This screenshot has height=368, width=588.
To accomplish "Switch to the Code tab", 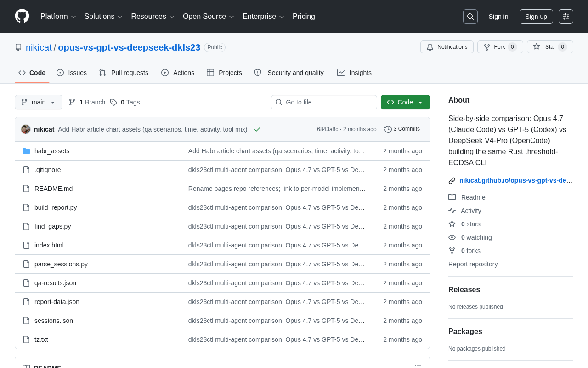I will (x=32, y=73).
